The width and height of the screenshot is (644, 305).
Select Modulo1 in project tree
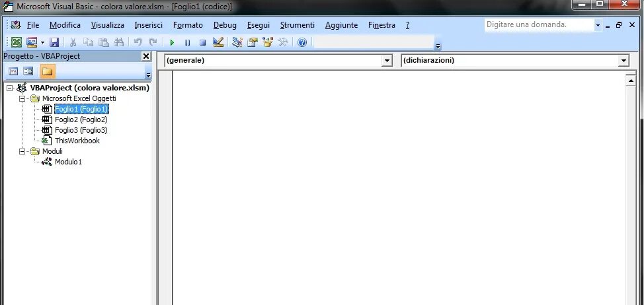[68, 162]
